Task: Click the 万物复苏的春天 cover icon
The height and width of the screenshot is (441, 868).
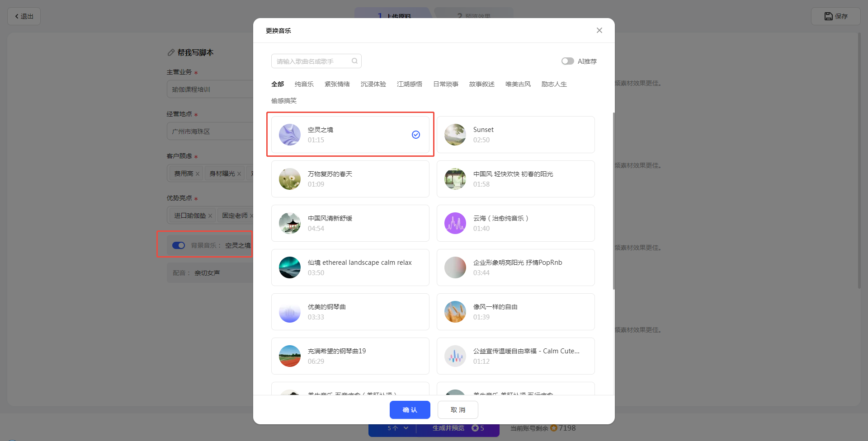Action: coord(290,179)
